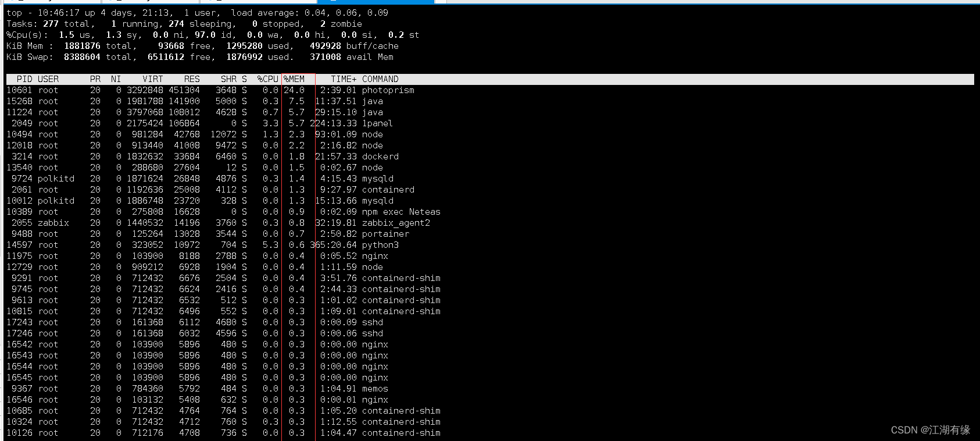Click the 5.3 CPU percentage value
This screenshot has height=441, width=980.
coord(270,245)
